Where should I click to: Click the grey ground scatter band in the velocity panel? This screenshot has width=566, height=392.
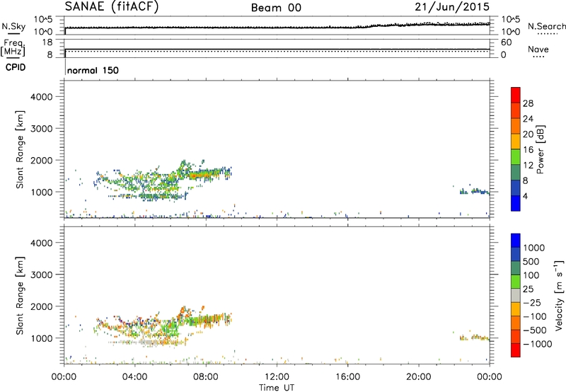pos(148,342)
